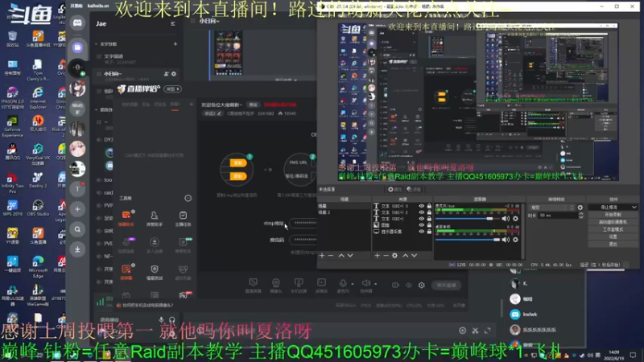Image resolution: width=644 pixels, height=362 pixels.
Task: Toggle lock on display capture source in OBS
Action: coord(429,232)
